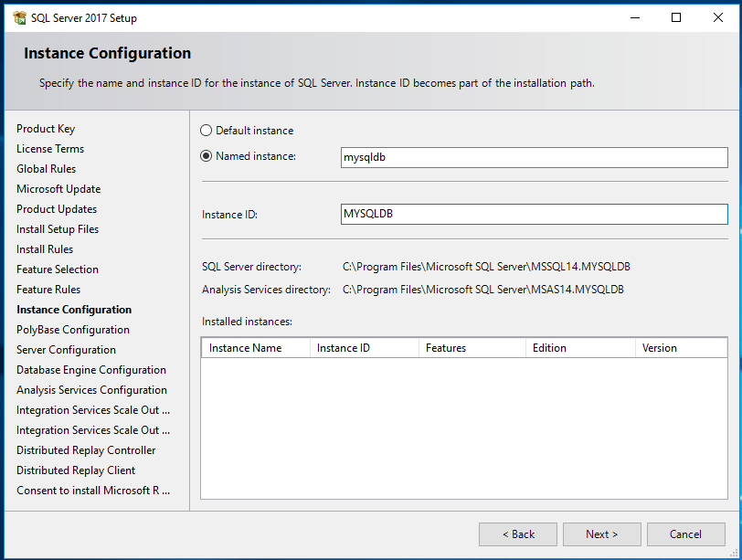Screen dimensions: 742x560
Task: Go back with the Back button
Action: point(517,534)
